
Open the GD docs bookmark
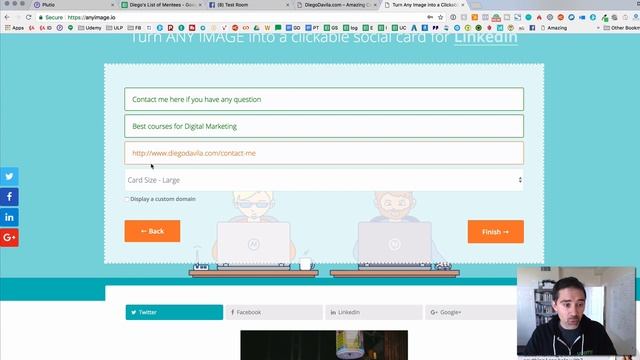(293, 28)
